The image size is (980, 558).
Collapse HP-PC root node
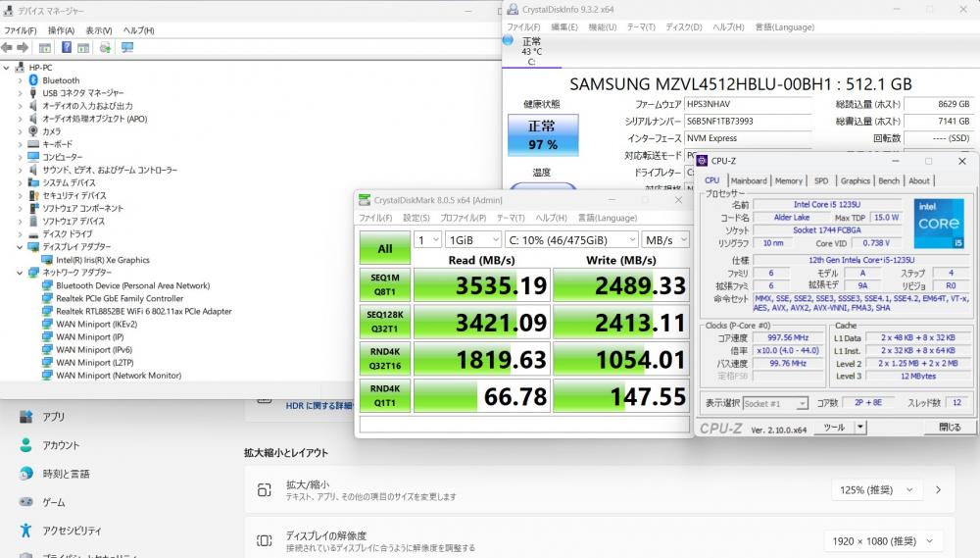point(6,68)
